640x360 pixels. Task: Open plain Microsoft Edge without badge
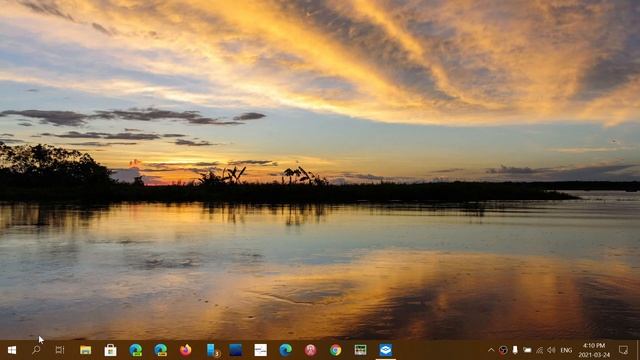pyautogui.click(x=285, y=350)
